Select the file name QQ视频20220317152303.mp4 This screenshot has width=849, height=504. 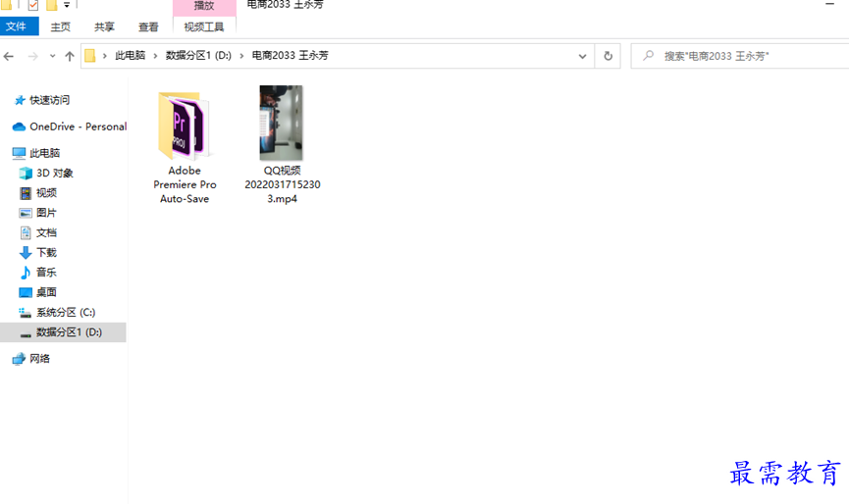point(282,184)
